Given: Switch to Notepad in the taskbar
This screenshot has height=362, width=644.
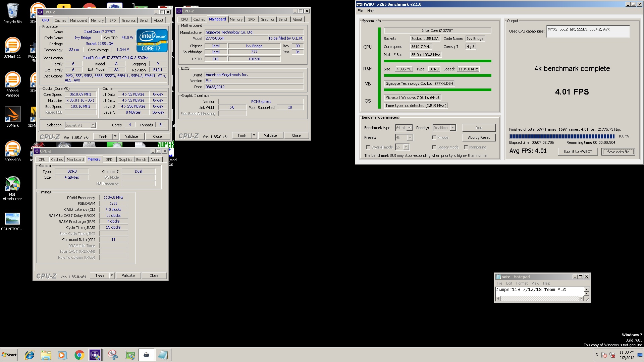Looking at the screenshot, I should (x=163, y=355).
